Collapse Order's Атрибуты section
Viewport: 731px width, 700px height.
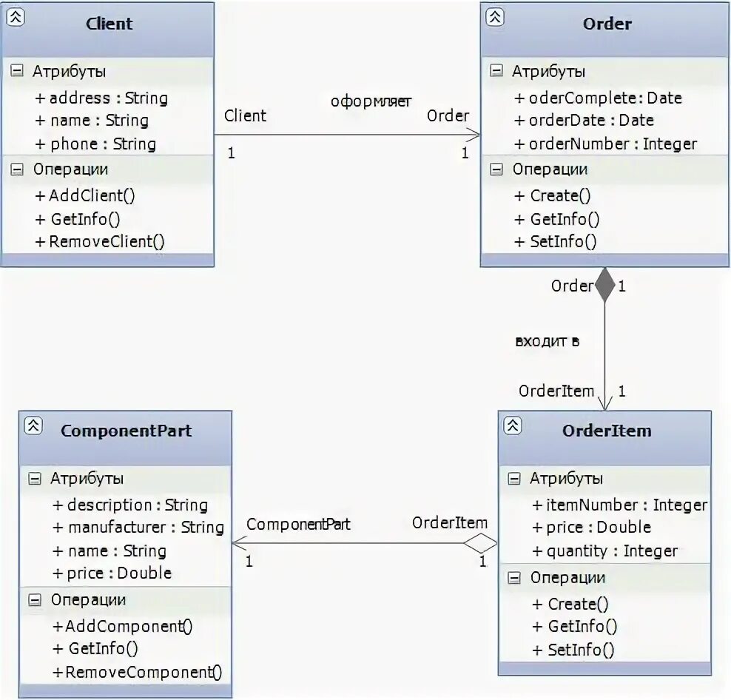click(x=496, y=71)
